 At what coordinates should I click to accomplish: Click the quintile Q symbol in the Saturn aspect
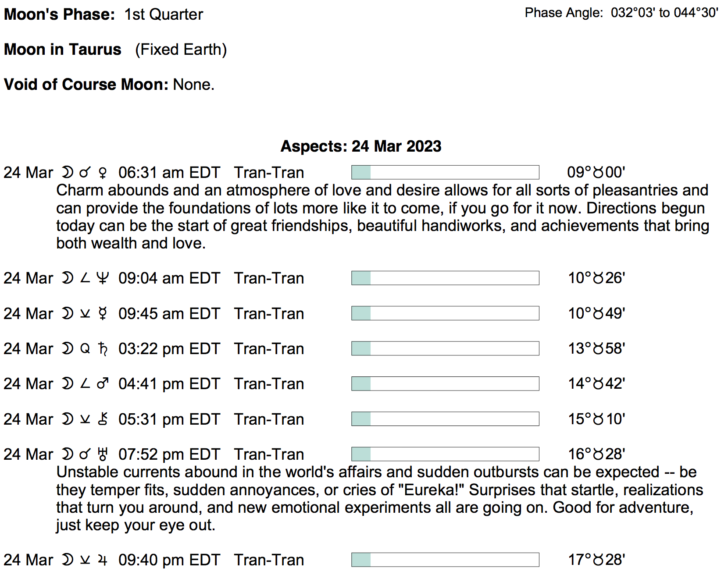[x=85, y=349]
